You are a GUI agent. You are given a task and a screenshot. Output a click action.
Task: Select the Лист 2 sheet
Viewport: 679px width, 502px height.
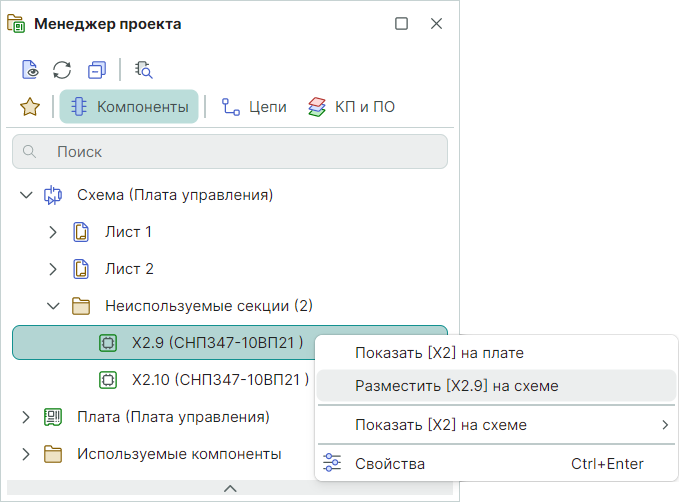(129, 269)
